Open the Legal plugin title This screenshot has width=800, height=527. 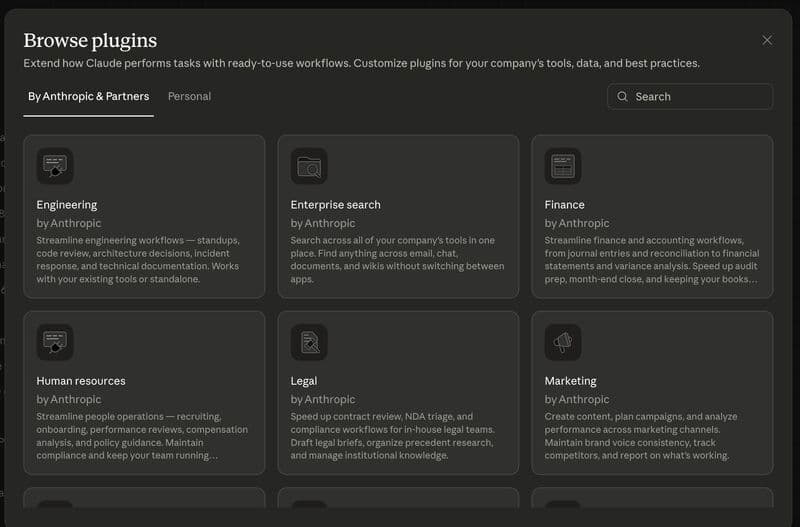(304, 381)
